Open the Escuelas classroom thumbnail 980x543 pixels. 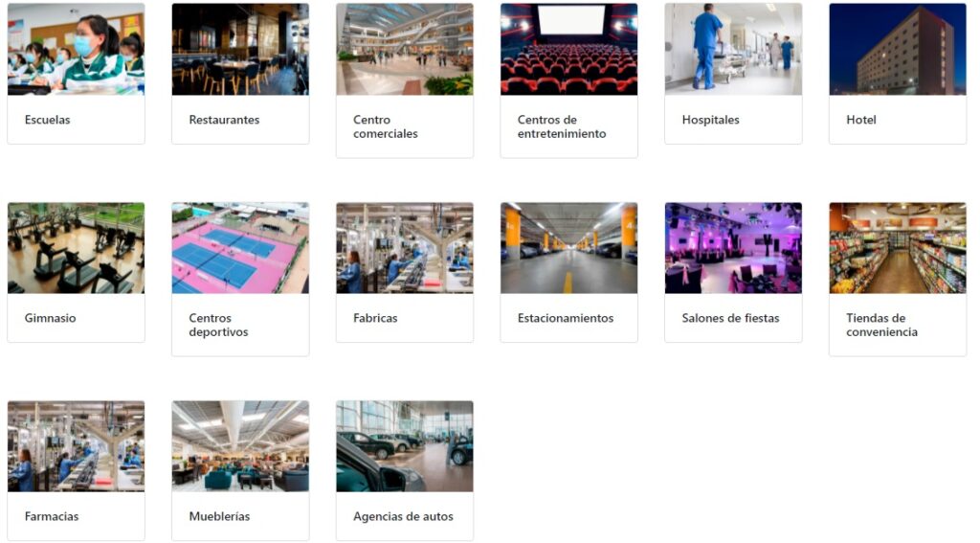point(76,50)
